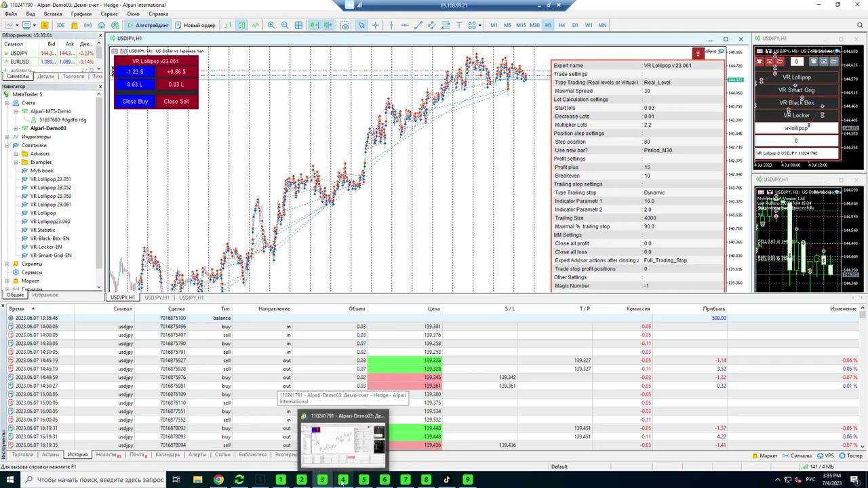Expand the Индикаторы tree node

(x=7, y=137)
